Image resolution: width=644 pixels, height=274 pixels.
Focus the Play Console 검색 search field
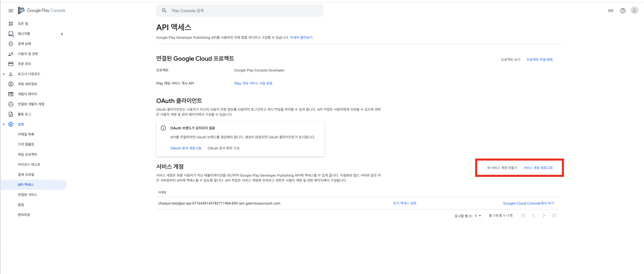[x=240, y=11]
